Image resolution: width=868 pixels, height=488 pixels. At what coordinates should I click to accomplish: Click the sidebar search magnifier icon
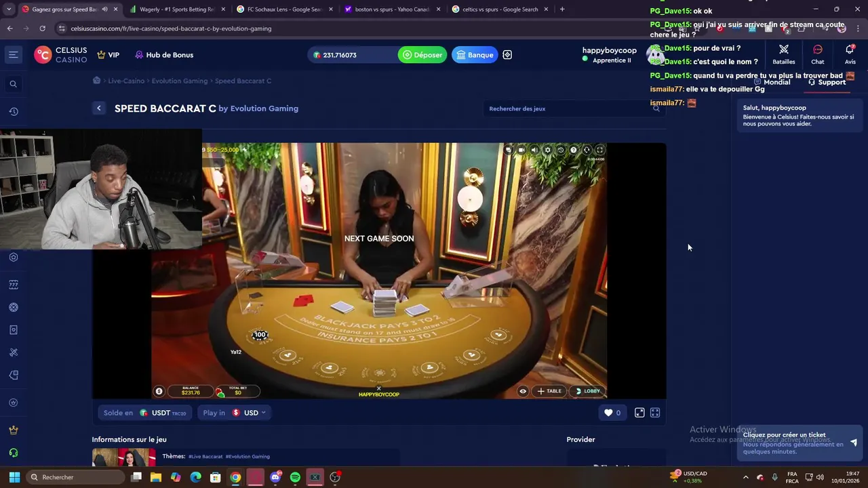pyautogui.click(x=13, y=84)
